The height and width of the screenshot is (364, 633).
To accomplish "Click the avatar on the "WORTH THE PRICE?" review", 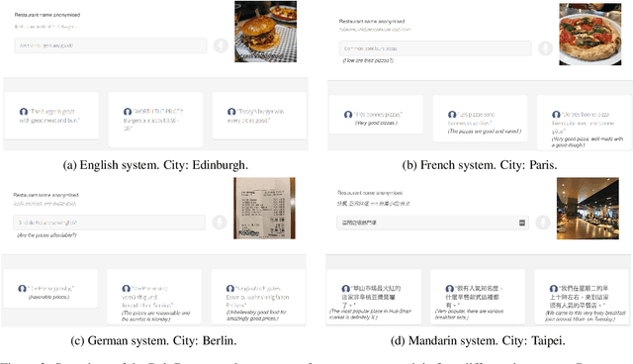I will (x=128, y=112).
